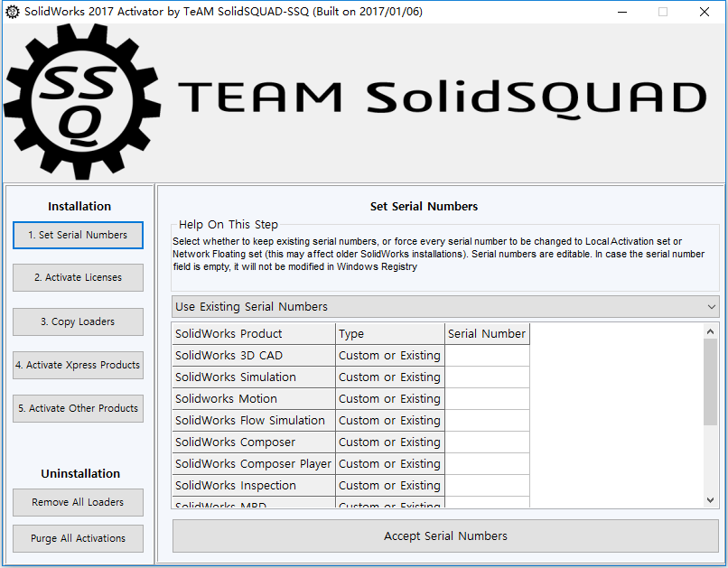The height and width of the screenshot is (568, 728).
Task: Click Type cell for Solidworks Motion
Action: pyautogui.click(x=390, y=398)
